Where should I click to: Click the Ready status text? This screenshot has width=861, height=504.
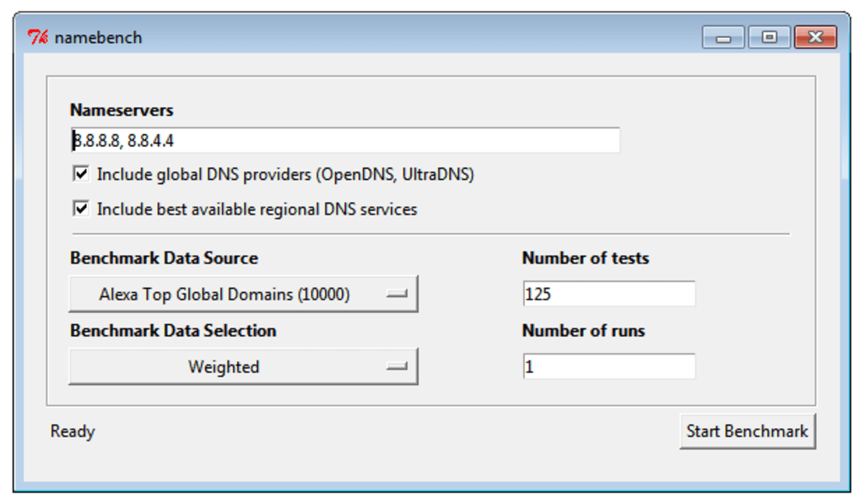click(x=73, y=431)
